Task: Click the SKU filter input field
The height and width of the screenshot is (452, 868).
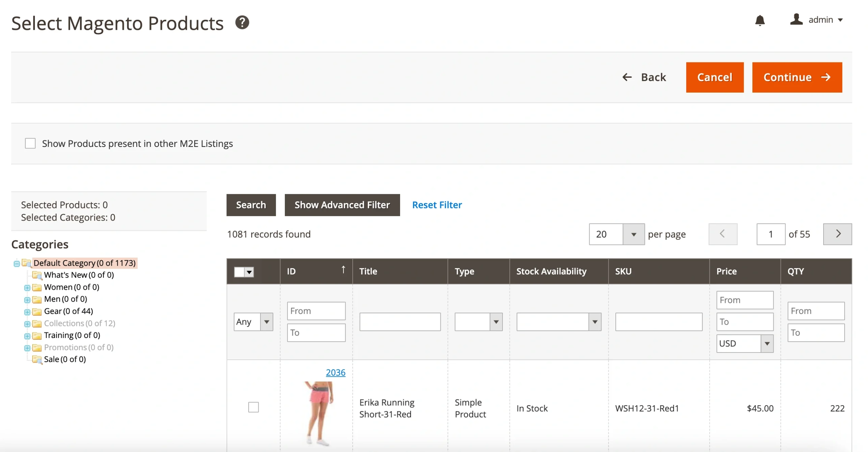Action: point(658,322)
